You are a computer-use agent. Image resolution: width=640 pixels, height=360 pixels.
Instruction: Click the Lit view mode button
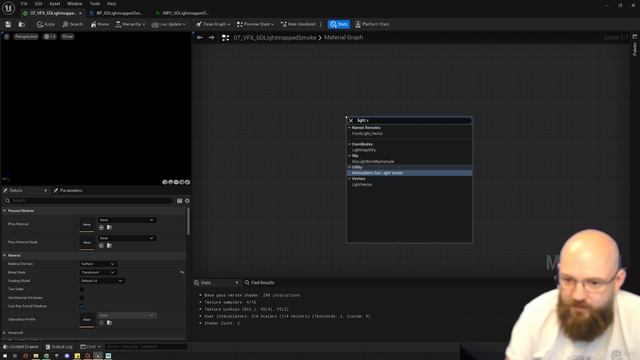(x=50, y=37)
